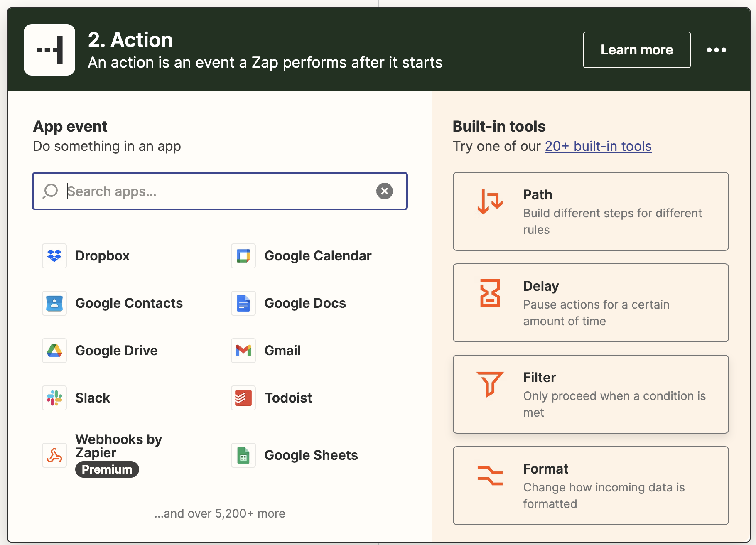Choose the Google Contacts label
The width and height of the screenshot is (756, 545).
(x=129, y=303)
